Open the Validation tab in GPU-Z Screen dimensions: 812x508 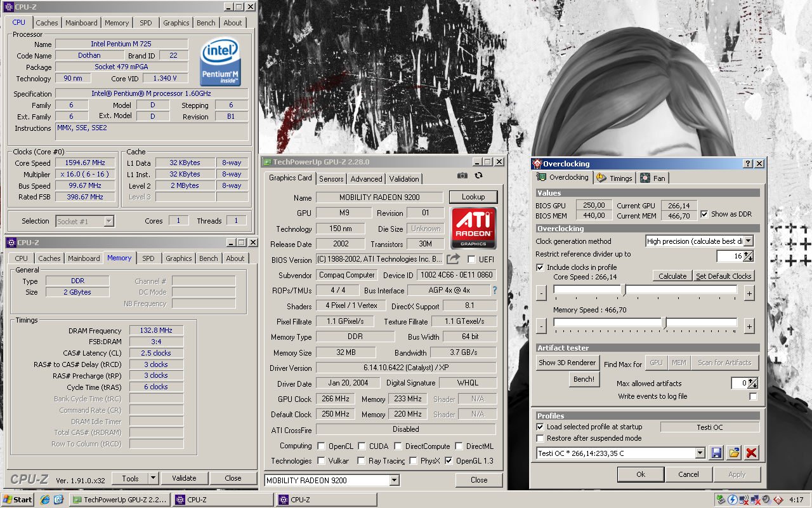click(x=404, y=179)
